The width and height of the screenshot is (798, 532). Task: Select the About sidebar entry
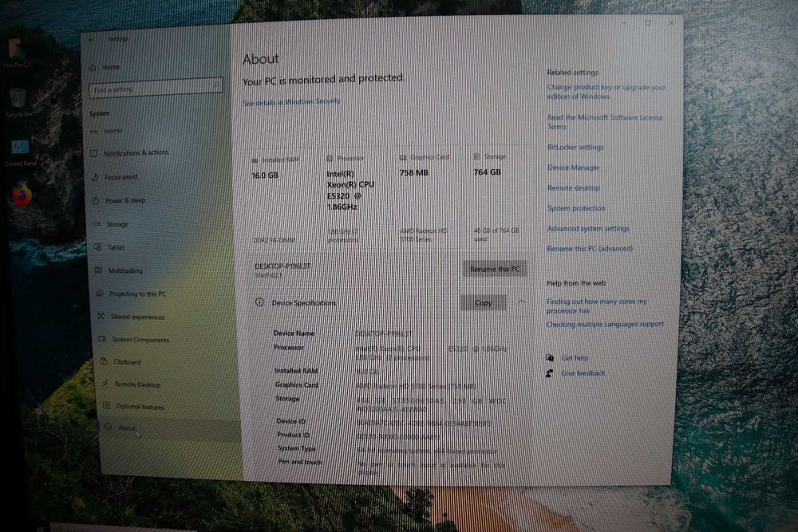pos(127,428)
